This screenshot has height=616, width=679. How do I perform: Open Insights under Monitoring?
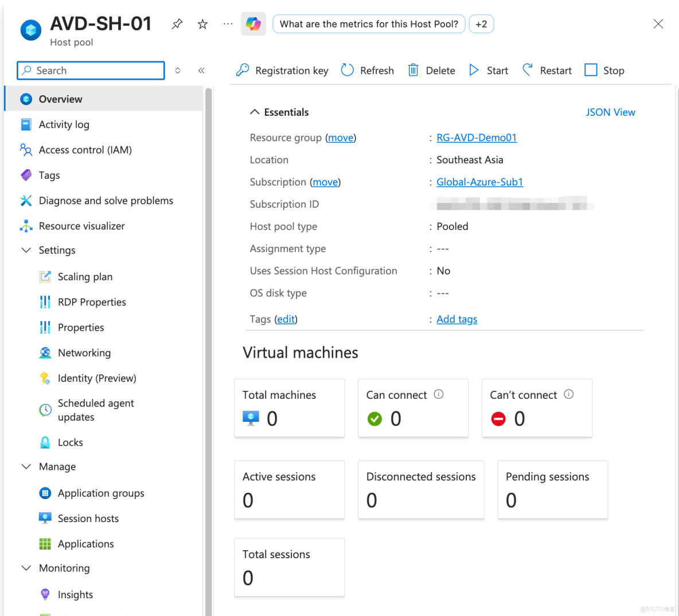coord(74,594)
